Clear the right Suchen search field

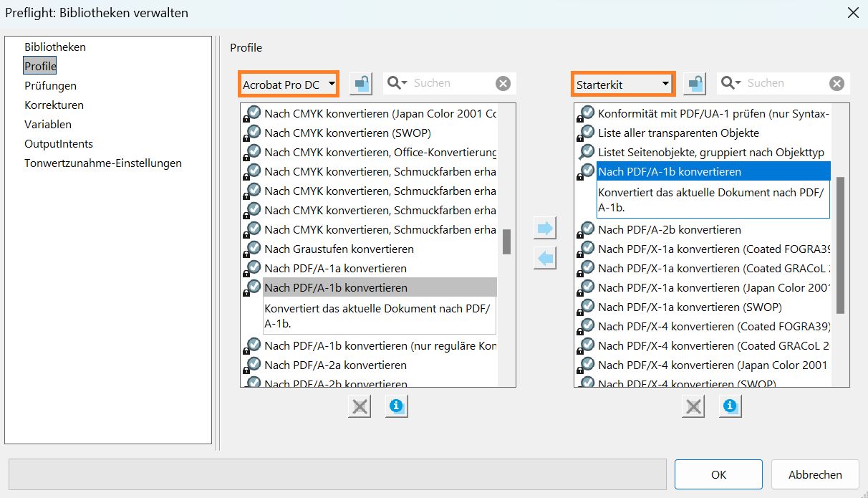point(836,84)
